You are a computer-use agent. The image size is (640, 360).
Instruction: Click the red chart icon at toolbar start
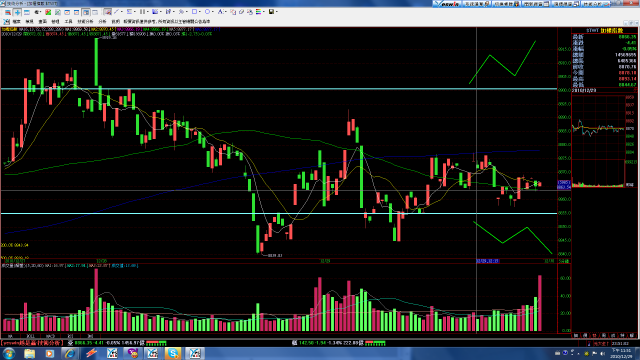point(7,12)
